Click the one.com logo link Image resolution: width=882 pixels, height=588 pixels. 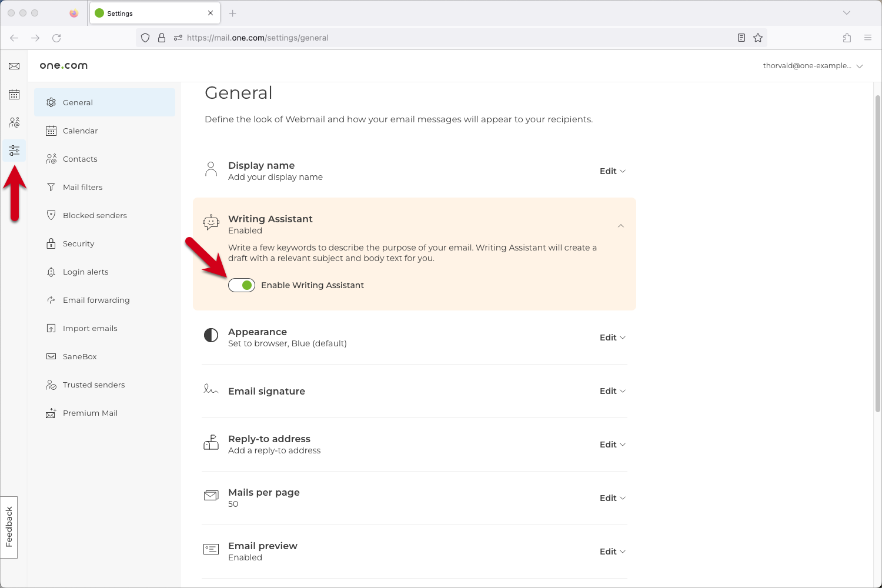click(x=63, y=65)
